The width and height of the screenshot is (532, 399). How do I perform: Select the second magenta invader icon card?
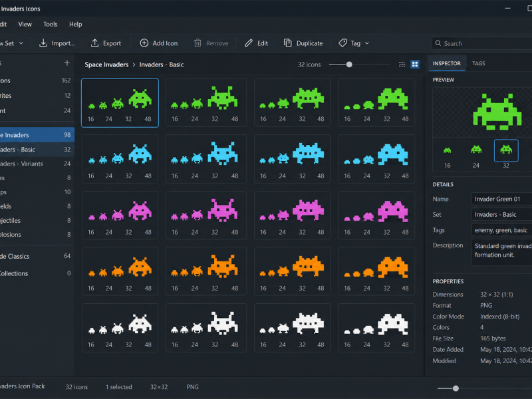[206, 215]
